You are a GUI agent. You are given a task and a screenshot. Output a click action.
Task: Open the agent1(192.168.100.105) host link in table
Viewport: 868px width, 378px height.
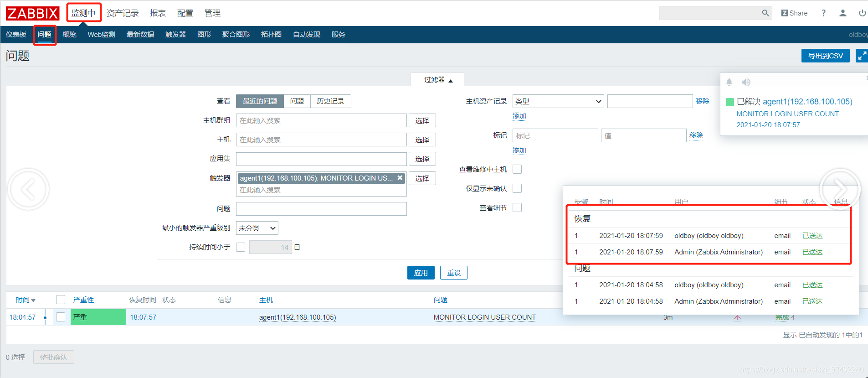pyautogui.click(x=298, y=317)
